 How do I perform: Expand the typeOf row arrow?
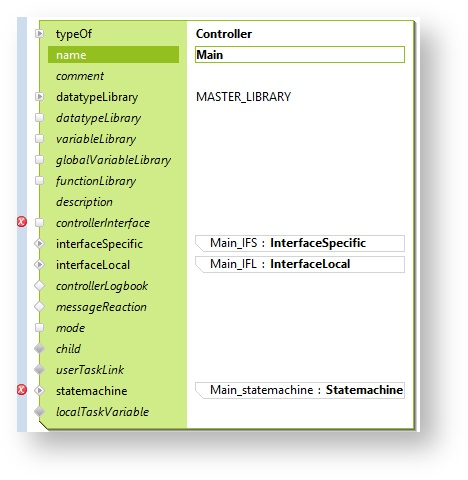click(x=39, y=34)
